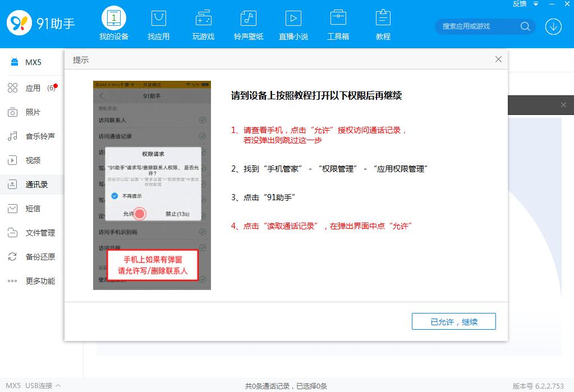Open 我的设备 in the top toolbar

(113, 22)
